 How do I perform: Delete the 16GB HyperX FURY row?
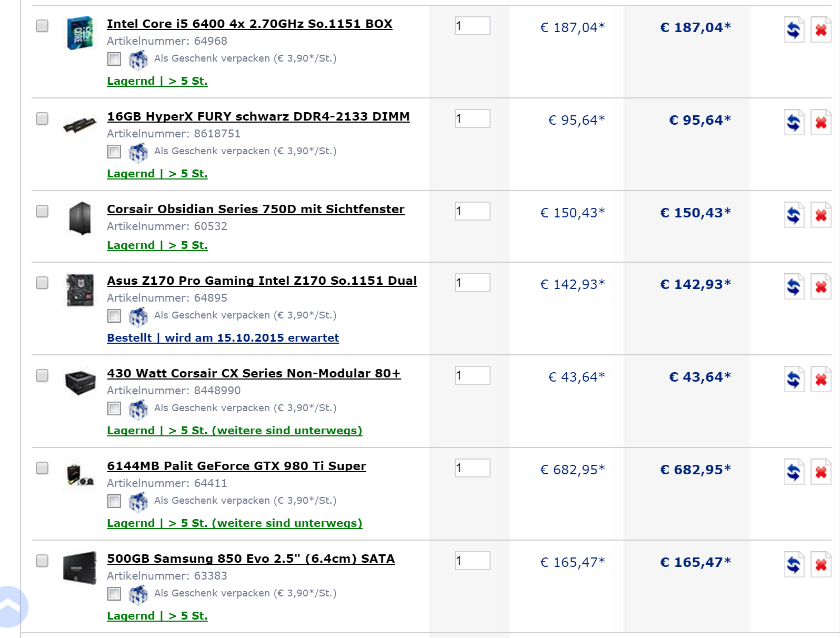click(821, 122)
